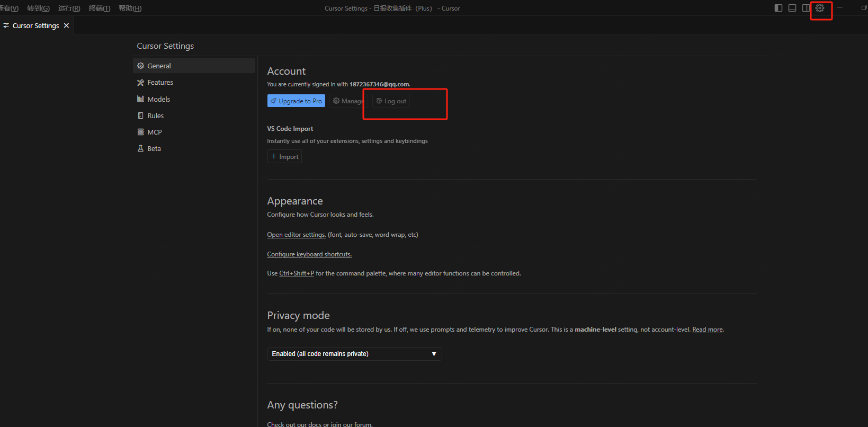Open Rules settings section
Screen dimensions: 868x427
point(194,115)
